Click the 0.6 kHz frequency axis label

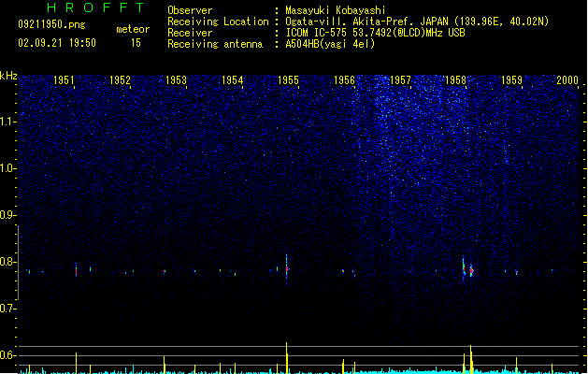click(8, 355)
